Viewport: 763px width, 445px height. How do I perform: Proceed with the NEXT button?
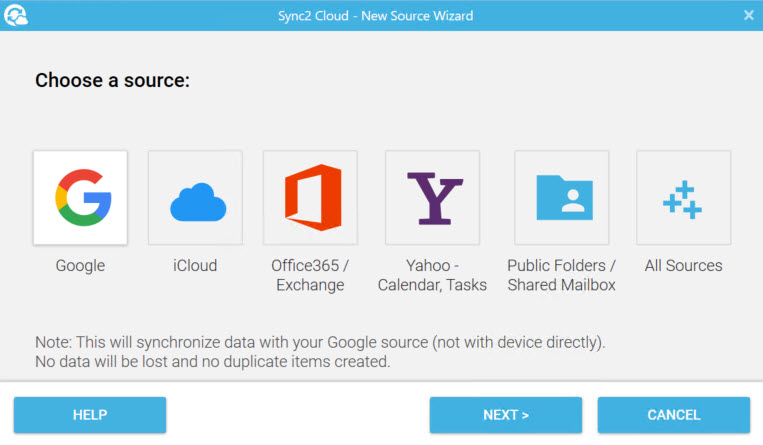pos(505,415)
